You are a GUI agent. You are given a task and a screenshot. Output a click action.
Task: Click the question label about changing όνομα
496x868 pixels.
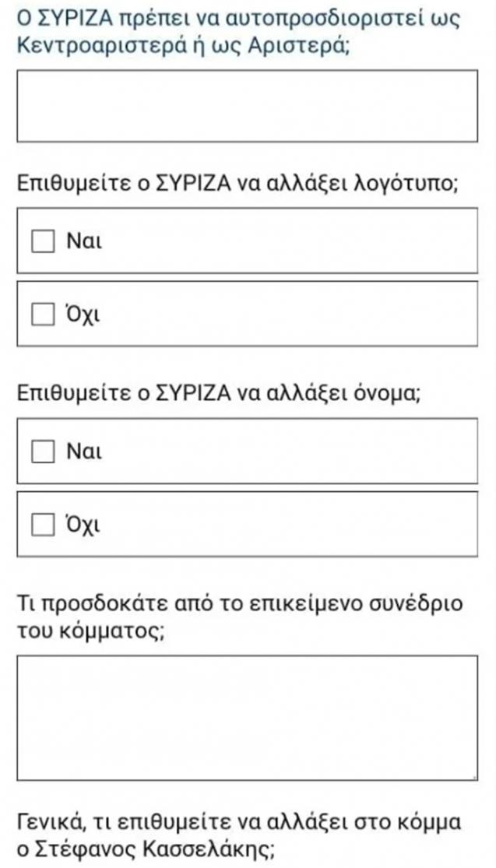click(x=220, y=395)
